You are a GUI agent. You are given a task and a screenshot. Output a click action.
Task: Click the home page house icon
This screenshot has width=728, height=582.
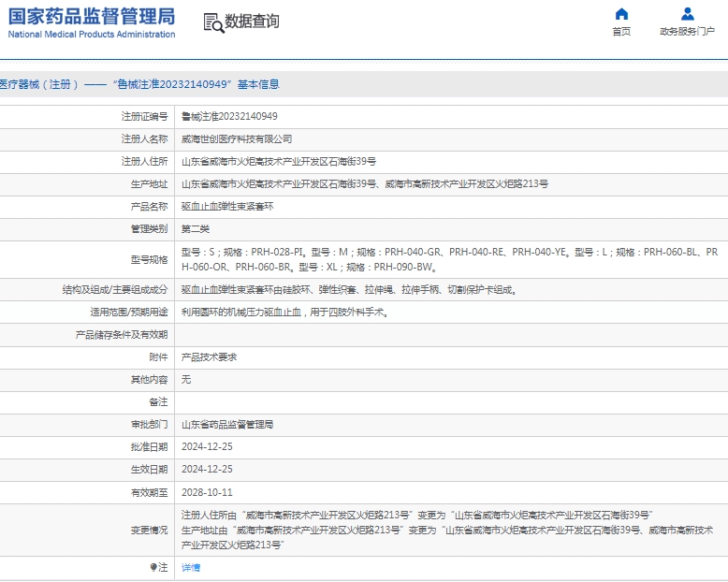(x=621, y=14)
